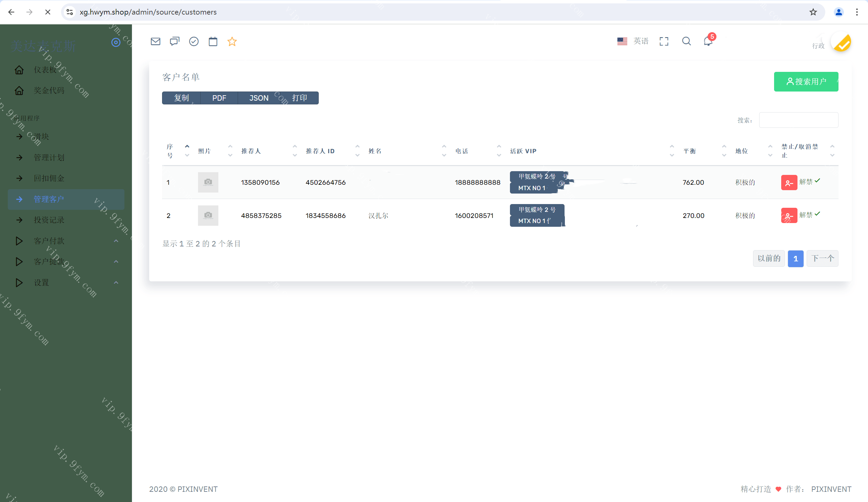Click the chat bubbles icon
The width and height of the screenshot is (868, 502).
pos(175,42)
